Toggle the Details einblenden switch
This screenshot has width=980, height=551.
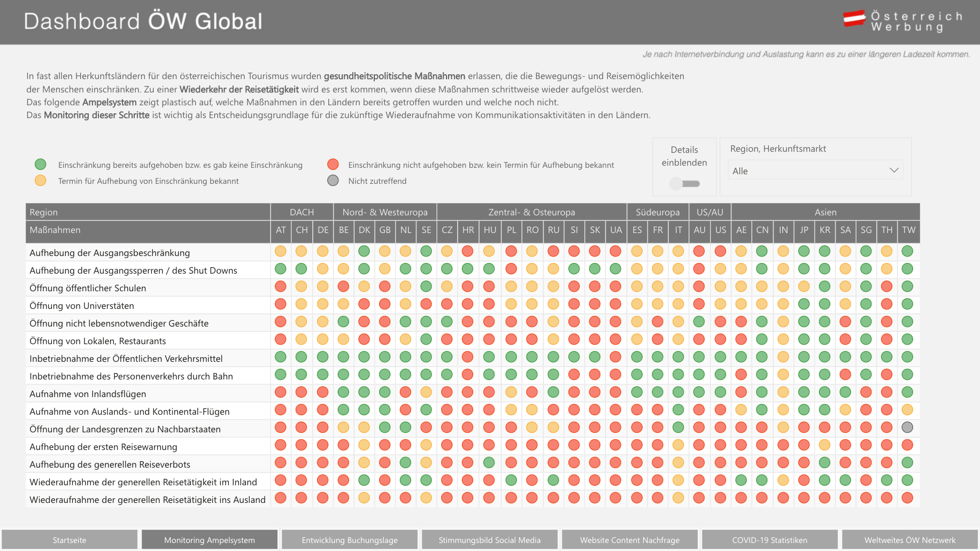pyautogui.click(x=684, y=183)
